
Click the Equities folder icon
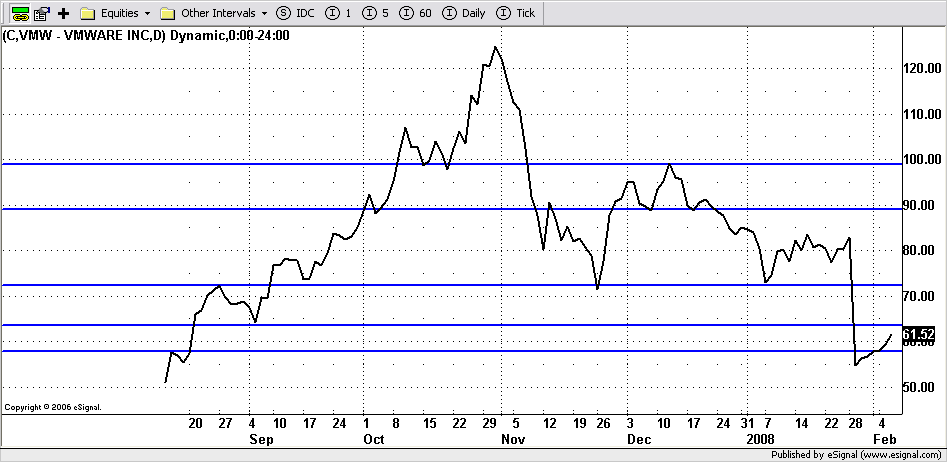(88, 13)
